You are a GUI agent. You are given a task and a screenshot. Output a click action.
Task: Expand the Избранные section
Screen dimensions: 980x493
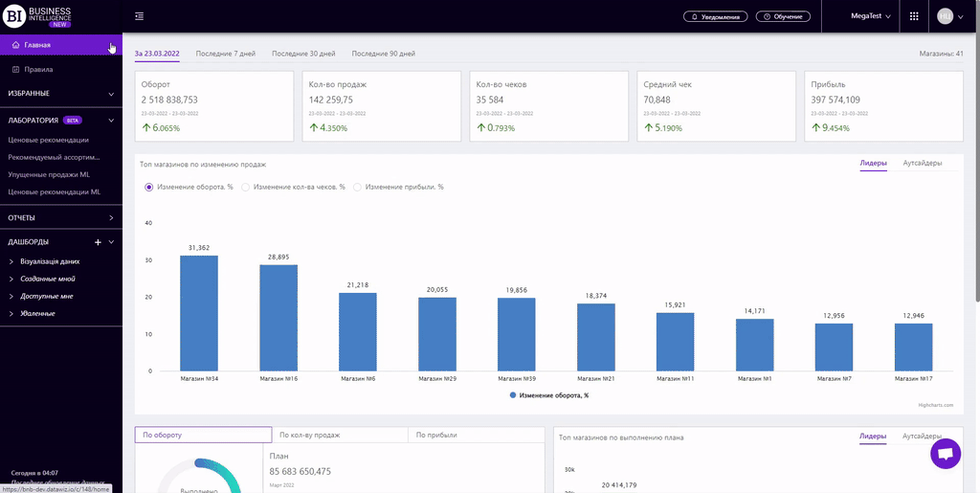coord(60,94)
